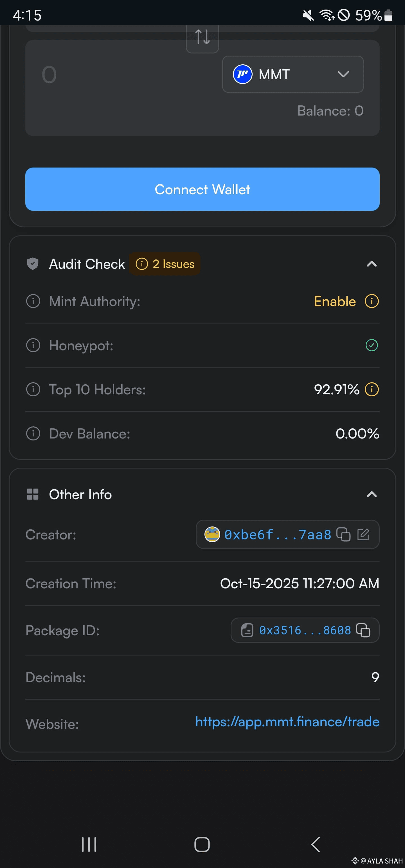The width and height of the screenshot is (405, 868).
Task: Copy the creator address 0xbe6f...7aa8
Action: (343, 534)
